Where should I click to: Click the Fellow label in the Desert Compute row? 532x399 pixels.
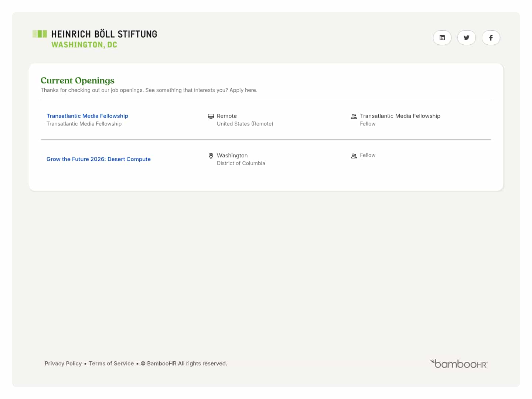pyautogui.click(x=368, y=155)
